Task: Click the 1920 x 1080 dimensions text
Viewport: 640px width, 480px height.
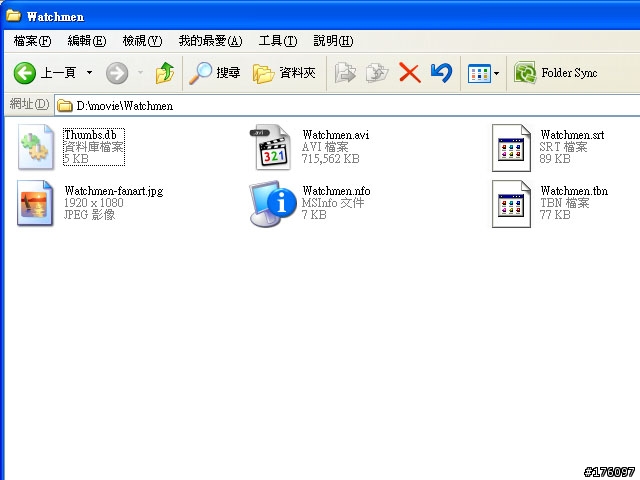Action: 93,202
